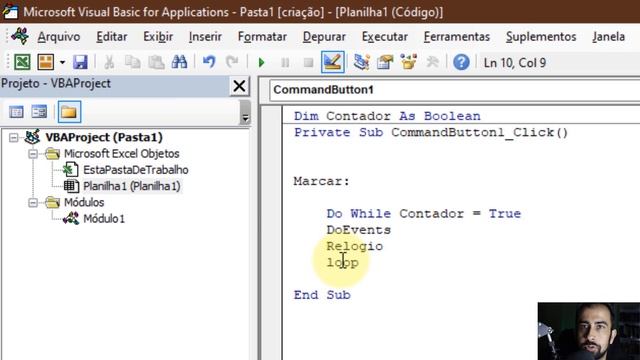Toggle Folders view in project panel
The height and width of the screenshot is (360, 640).
pyautogui.click(x=69, y=112)
